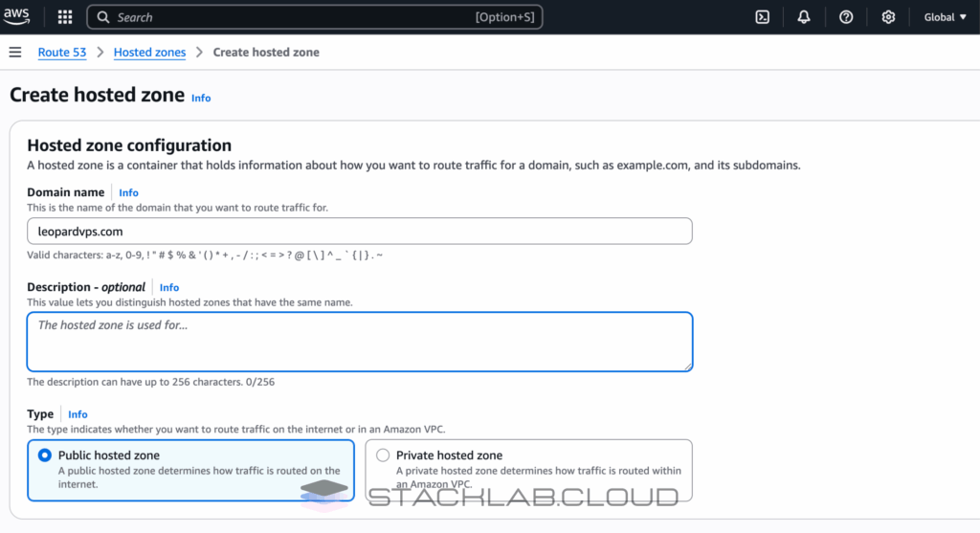
Task: Click the Description text area
Action: [x=360, y=342]
